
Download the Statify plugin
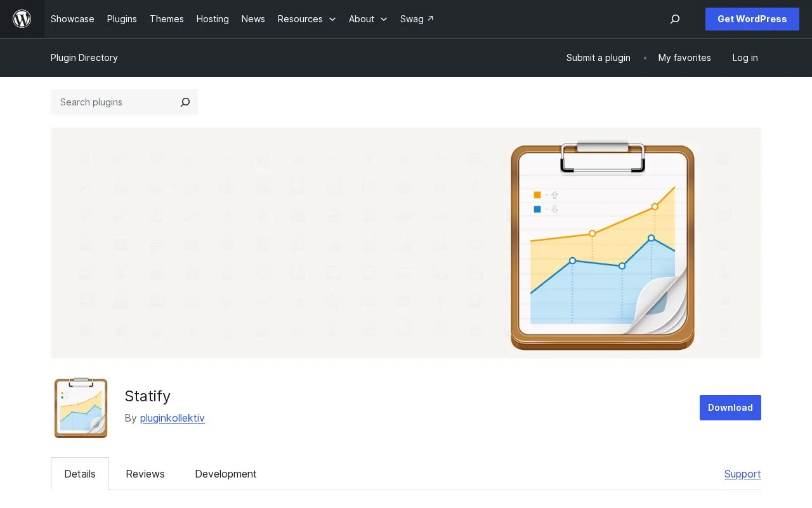pos(730,408)
